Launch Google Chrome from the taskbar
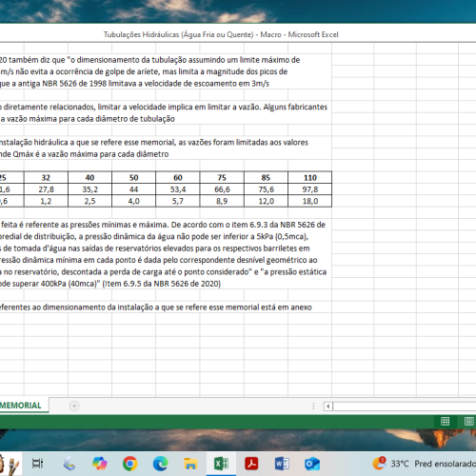The height and width of the screenshot is (476, 476). point(130,464)
